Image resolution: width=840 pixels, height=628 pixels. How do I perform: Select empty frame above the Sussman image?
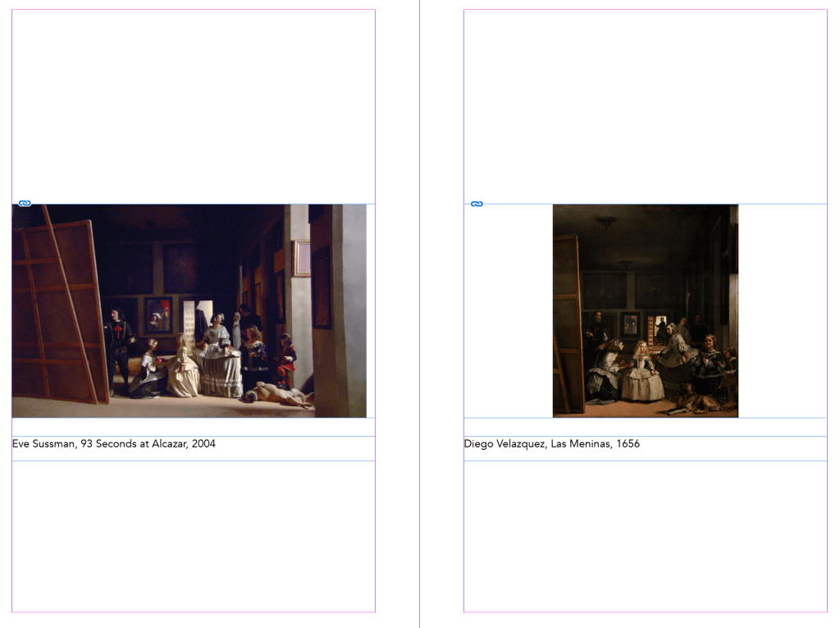(193, 107)
